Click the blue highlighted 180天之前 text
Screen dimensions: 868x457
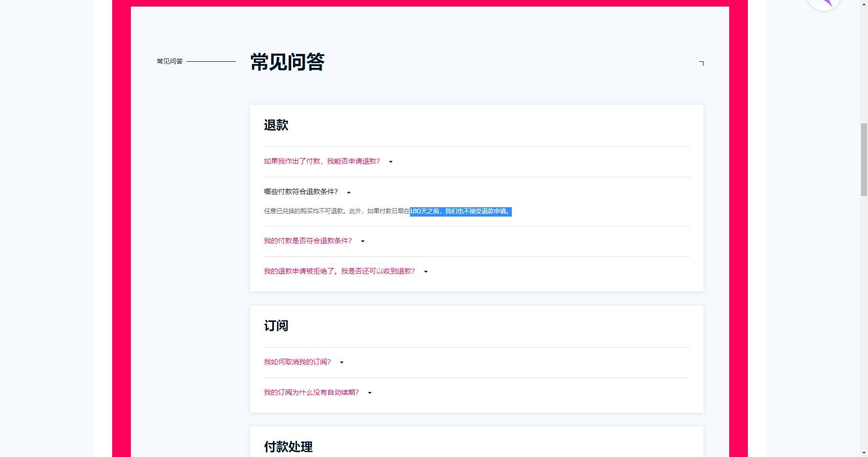(x=460, y=211)
